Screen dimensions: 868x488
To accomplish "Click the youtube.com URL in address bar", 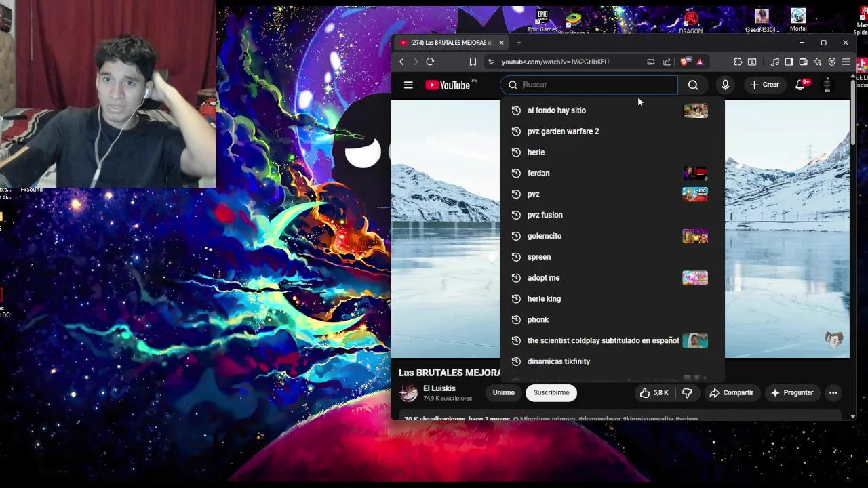I will pos(555,62).
